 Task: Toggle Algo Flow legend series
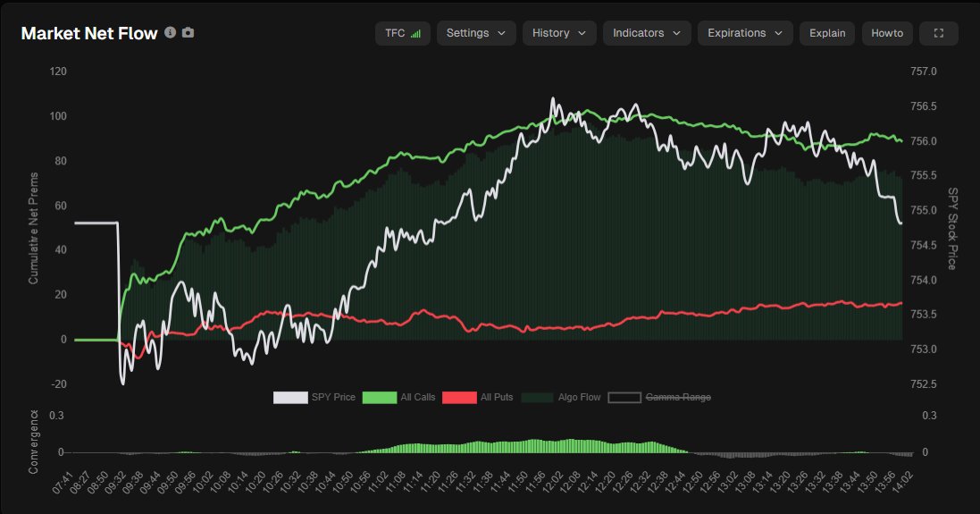(x=561, y=397)
